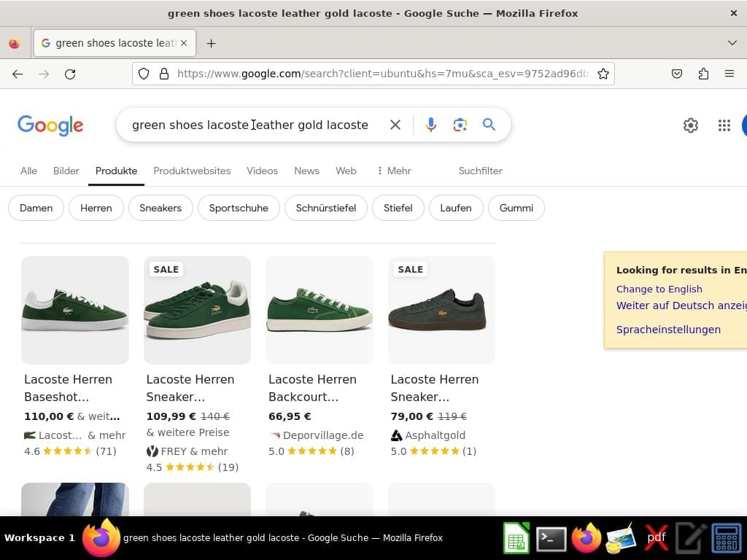Image resolution: width=747 pixels, height=560 pixels.
Task: Expand the Mehr search options menu
Action: coord(394,171)
